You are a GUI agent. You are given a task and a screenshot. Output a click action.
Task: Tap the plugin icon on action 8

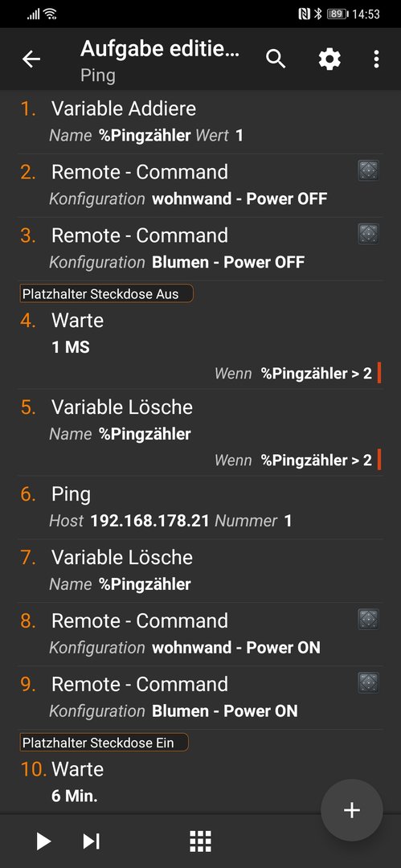coord(368,620)
